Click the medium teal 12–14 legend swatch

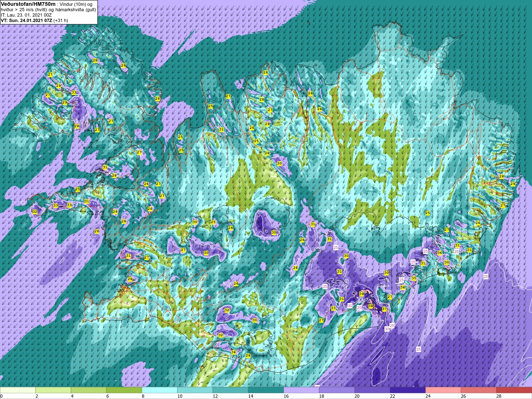pos(230,390)
